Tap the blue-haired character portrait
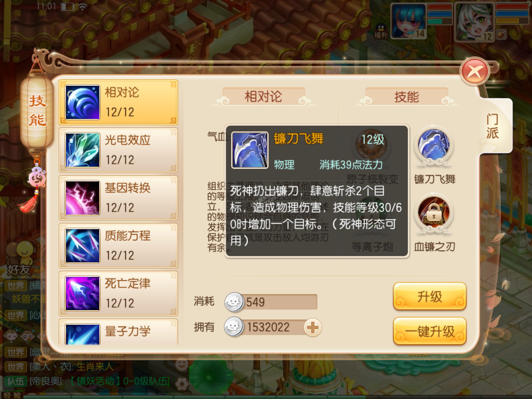532x399 pixels. pos(409,21)
